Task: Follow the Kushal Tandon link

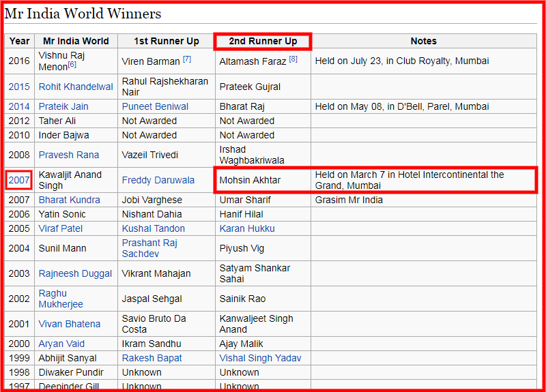Action: (153, 228)
